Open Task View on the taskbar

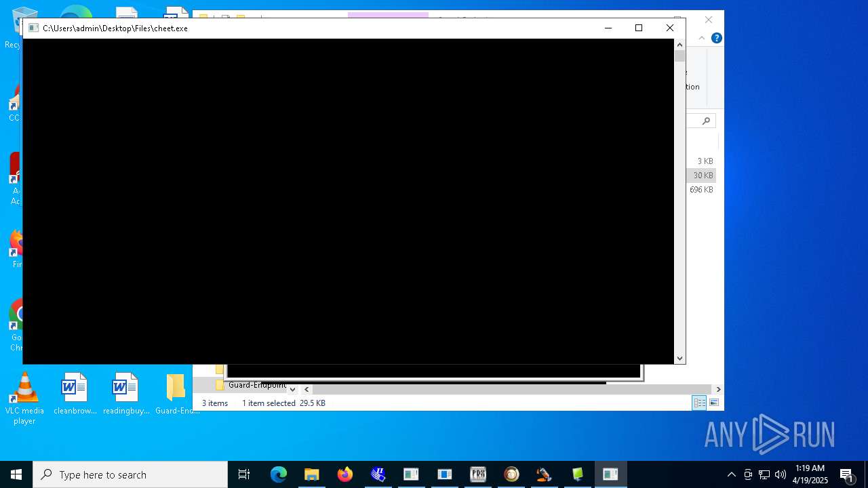point(244,474)
